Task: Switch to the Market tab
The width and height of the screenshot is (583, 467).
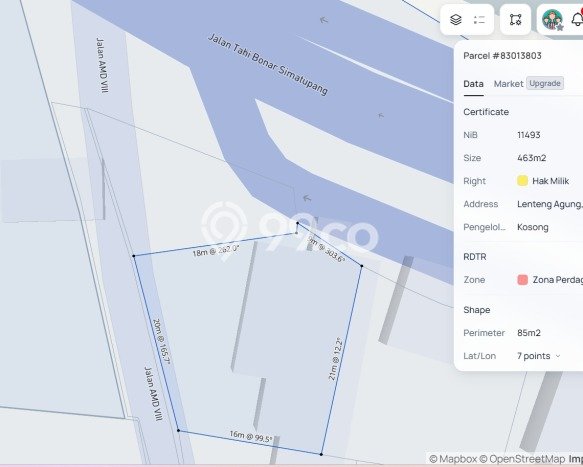Action: point(508,84)
